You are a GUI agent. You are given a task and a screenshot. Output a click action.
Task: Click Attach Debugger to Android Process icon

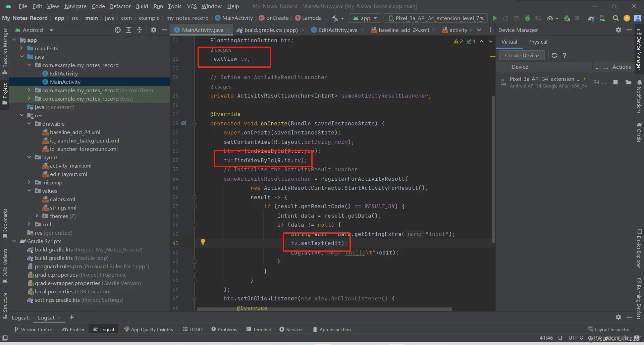[x=567, y=18]
